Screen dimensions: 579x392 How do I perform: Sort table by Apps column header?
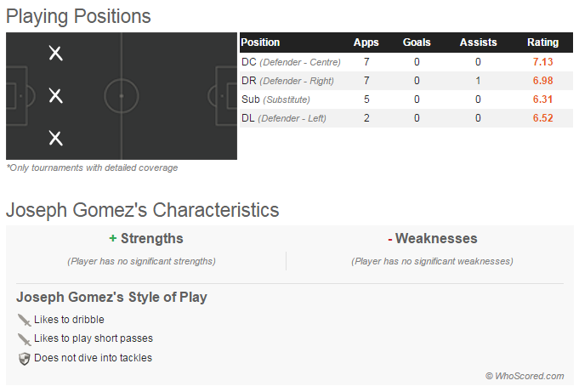tap(366, 43)
